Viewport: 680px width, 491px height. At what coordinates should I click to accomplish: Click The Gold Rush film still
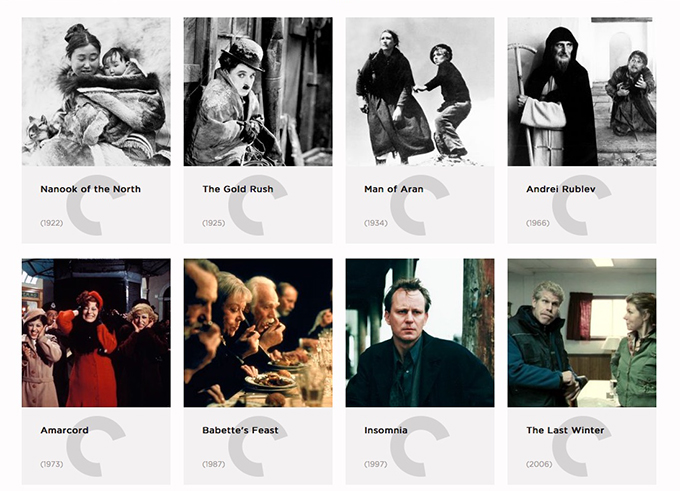coord(258,92)
